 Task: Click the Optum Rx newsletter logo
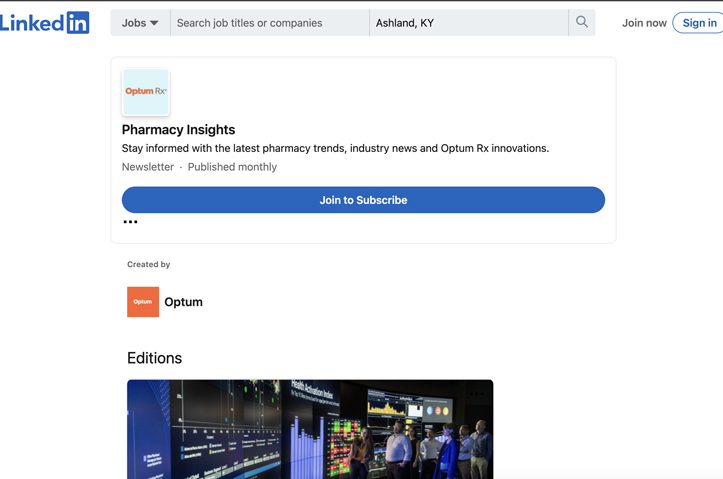146,92
